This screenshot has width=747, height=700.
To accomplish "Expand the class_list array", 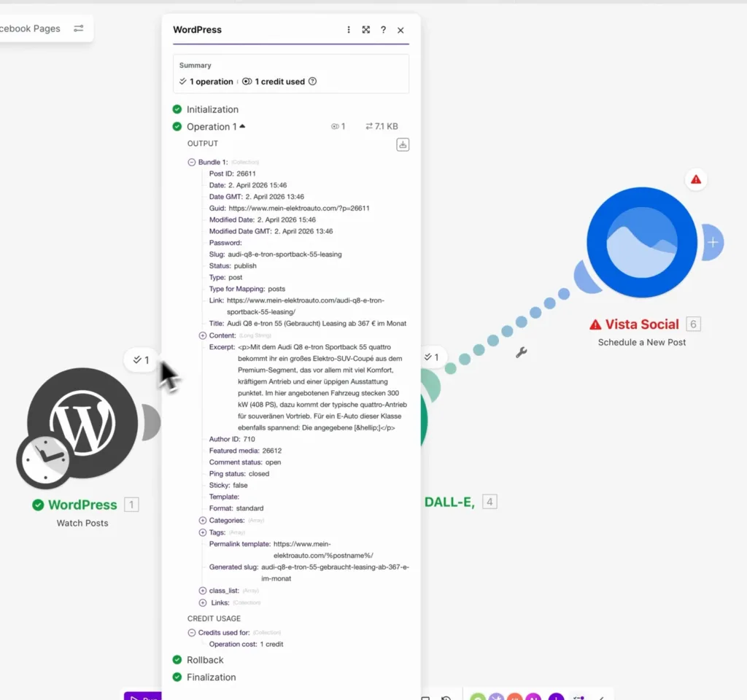I will pyautogui.click(x=203, y=591).
